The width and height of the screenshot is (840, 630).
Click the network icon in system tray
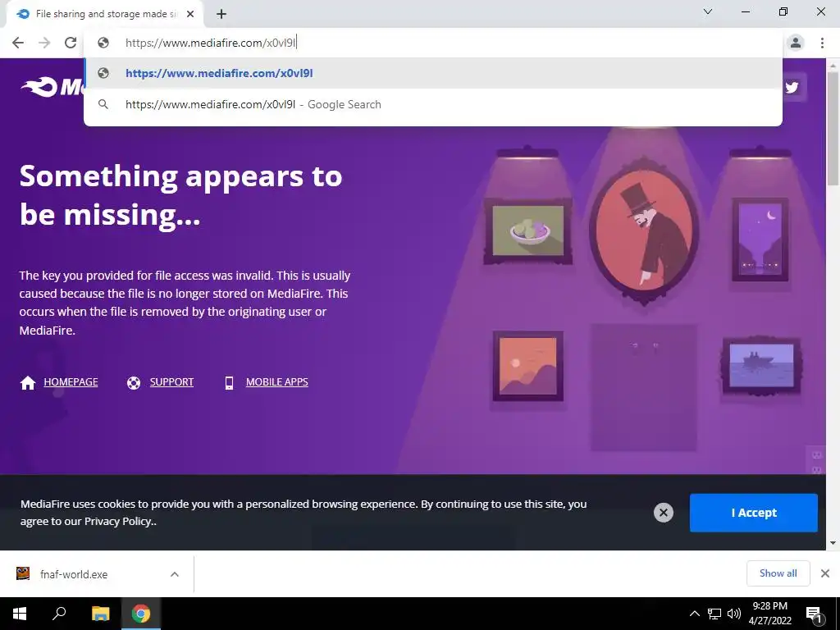[714, 614]
